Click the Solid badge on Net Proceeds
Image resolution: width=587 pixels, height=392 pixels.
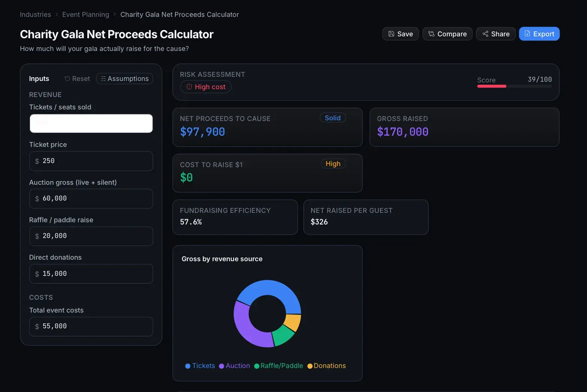coord(333,118)
